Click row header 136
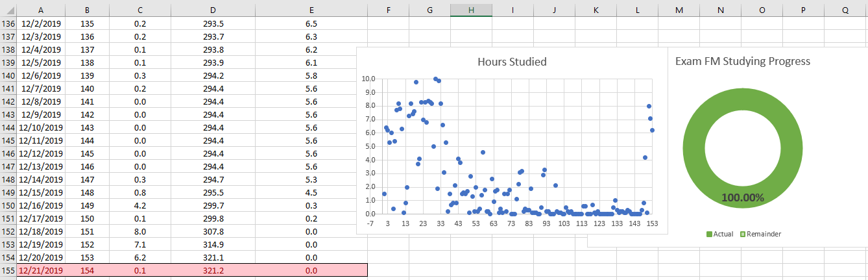Viewport: 868px width, 280px height. point(8,23)
